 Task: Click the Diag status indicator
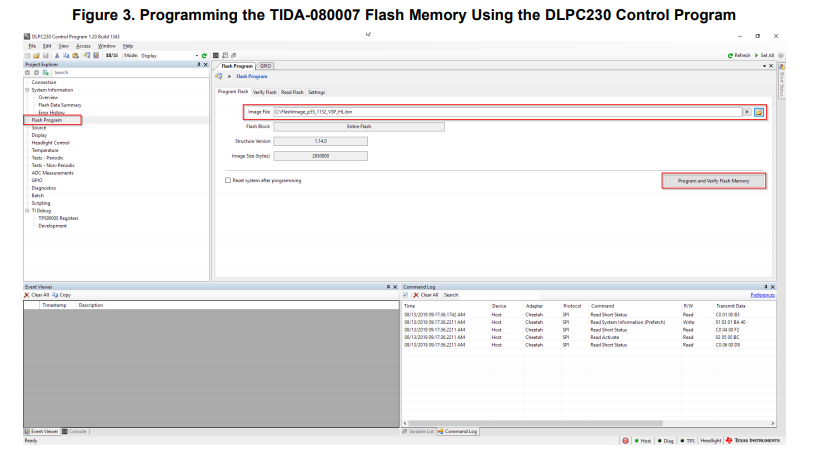tap(666, 441)
